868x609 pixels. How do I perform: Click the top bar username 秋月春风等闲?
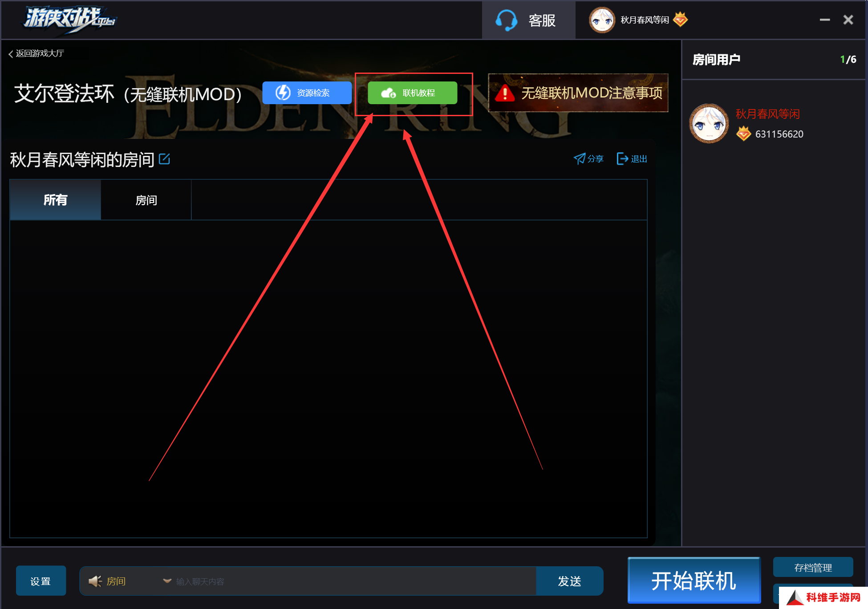(x=645, y=20)
